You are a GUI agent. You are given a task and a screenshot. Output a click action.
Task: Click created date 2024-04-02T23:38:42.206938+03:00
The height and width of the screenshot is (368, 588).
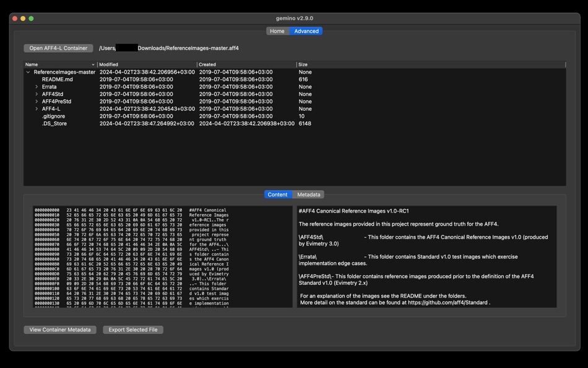pos(247,123)
